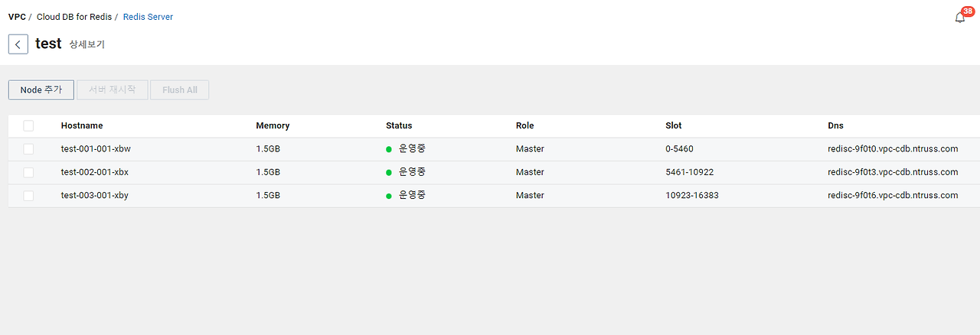
Task: Click the Hostname column header
Action: pos(82,125)
